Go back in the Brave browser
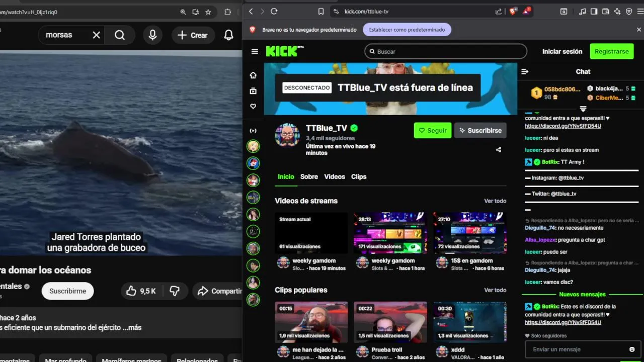The image size is (644, 362). [251, 11]
